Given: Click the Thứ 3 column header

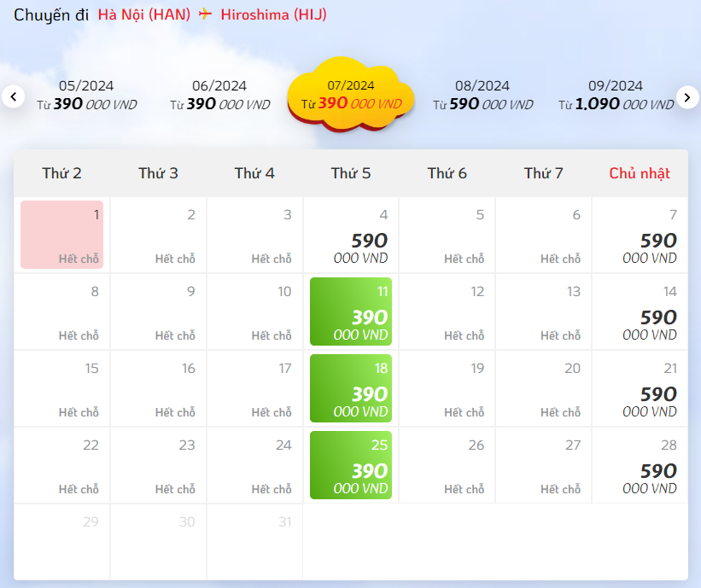Looking at the screenshot, I should point(158,173).
